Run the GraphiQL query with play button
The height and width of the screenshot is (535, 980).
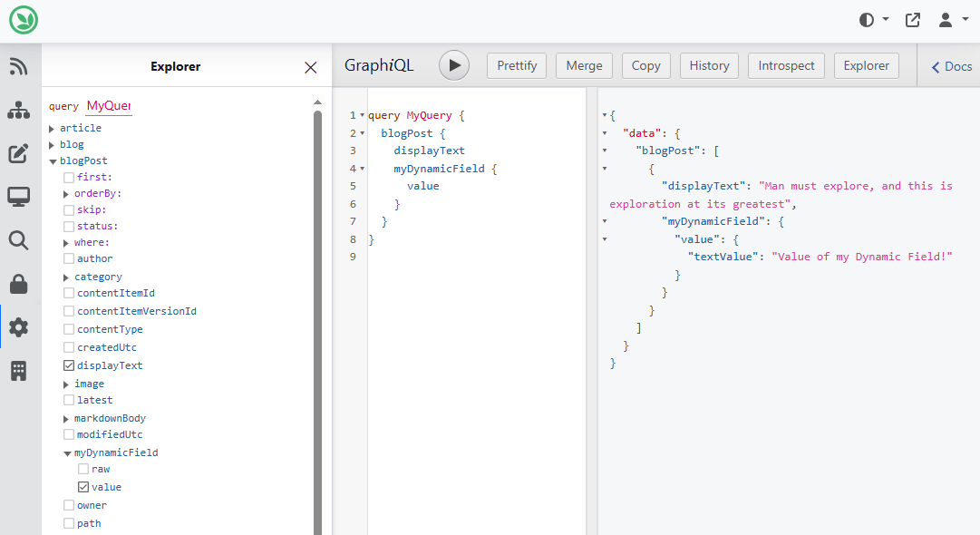click(x=454, y=65)
